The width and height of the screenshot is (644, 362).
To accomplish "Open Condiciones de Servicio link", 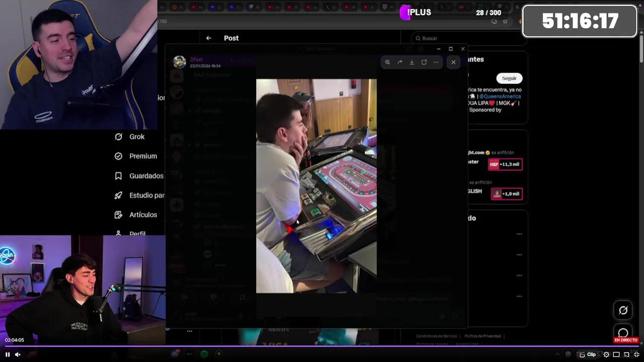I will click(x=436, y=336).
